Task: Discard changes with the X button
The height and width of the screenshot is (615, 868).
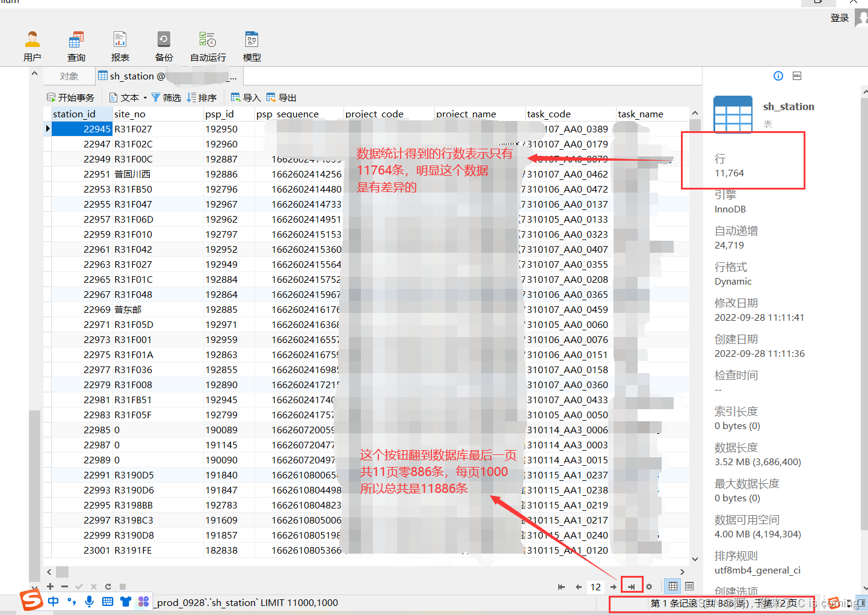Action: 93,586
